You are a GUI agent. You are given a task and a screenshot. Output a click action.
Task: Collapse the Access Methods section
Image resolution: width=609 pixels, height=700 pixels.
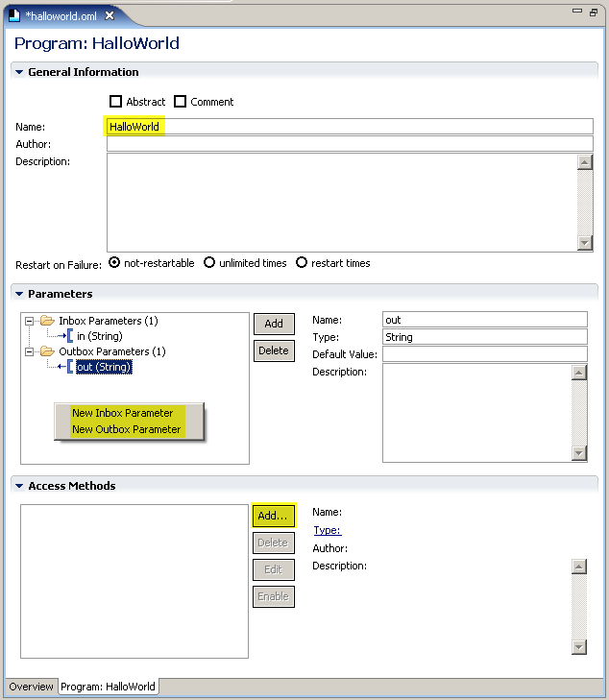19,486
